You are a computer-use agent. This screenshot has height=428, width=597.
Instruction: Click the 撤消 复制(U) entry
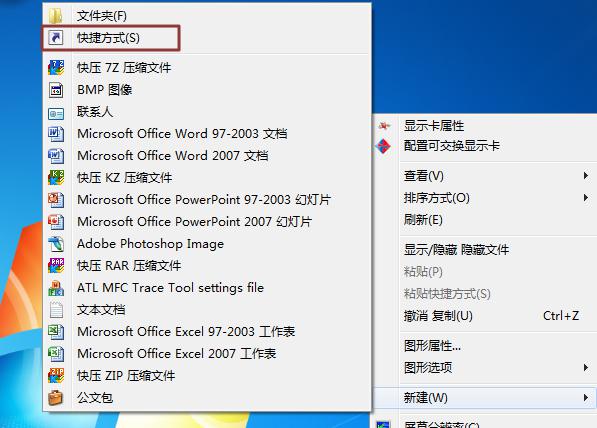485,316
